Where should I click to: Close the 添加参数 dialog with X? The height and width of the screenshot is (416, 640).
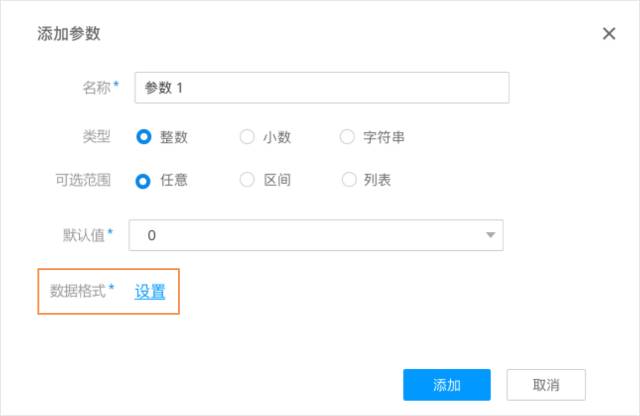[608, 34]
